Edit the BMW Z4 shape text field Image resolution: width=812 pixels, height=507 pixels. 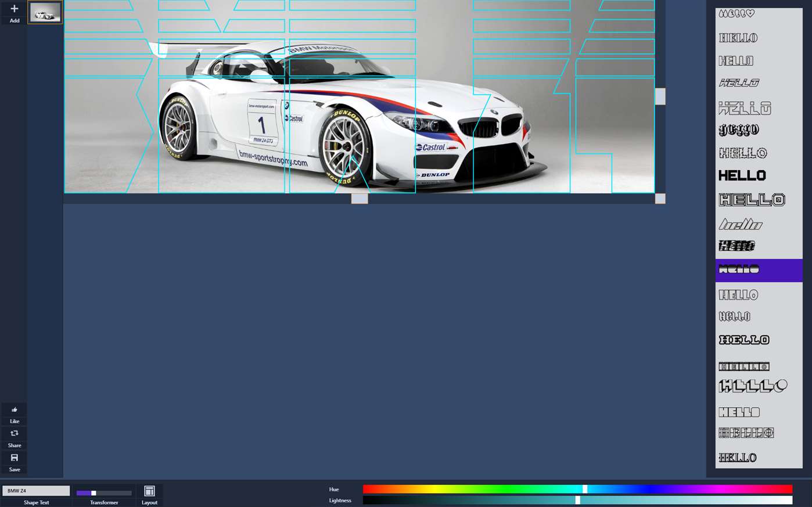36,491
